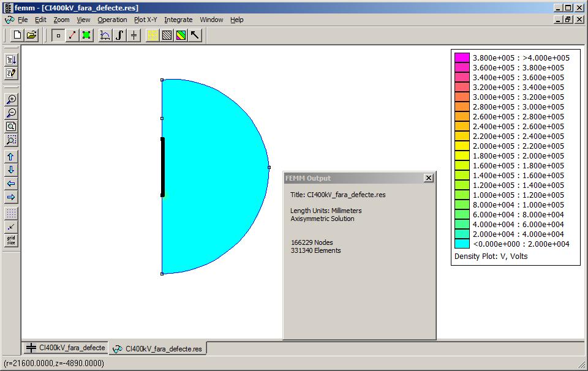
Task: Click the black insulator in the plot
Action: pos(162,167)
